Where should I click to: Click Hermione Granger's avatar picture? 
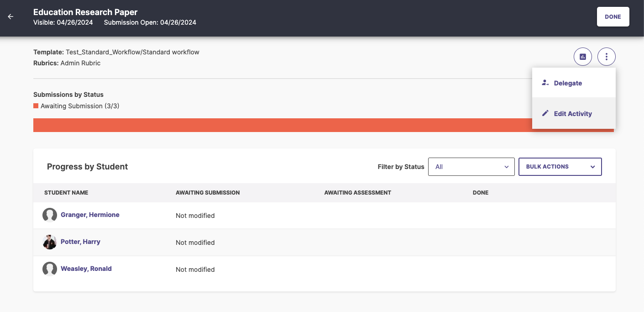50,215
